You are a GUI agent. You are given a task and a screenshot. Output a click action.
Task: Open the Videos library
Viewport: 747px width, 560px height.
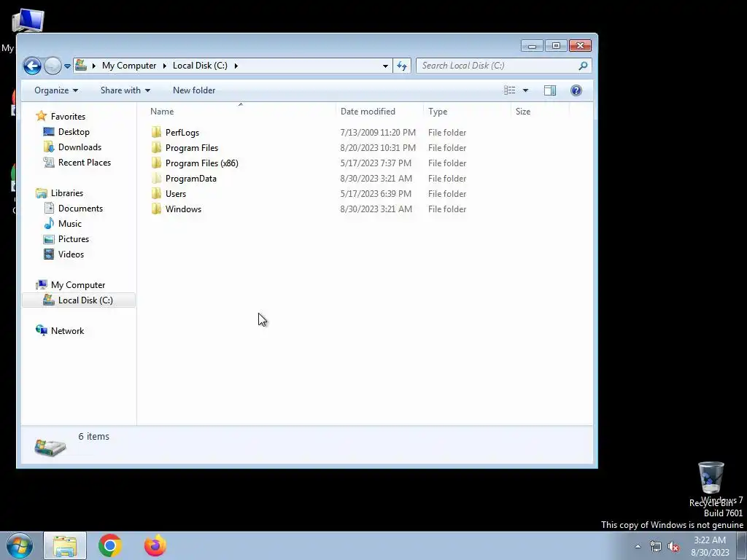click(x=71, y=254)
